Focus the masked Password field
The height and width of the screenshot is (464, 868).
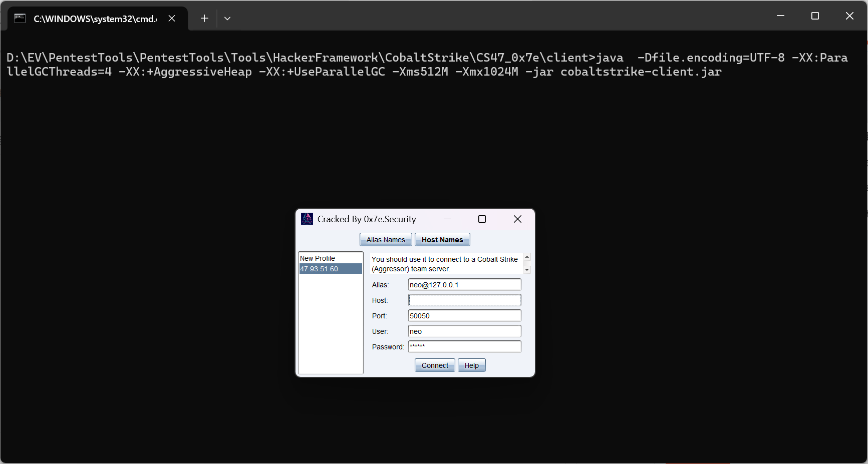pos(464,346)
